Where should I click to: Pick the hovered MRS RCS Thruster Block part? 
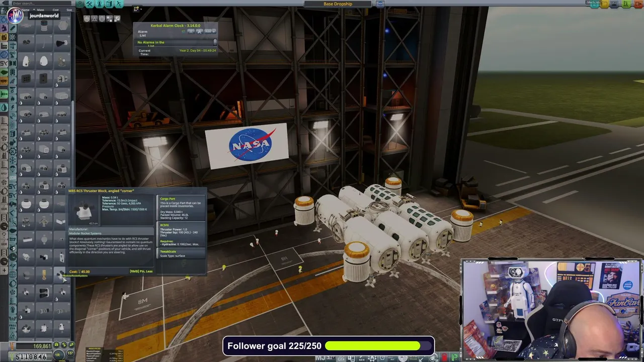[61, 275]
